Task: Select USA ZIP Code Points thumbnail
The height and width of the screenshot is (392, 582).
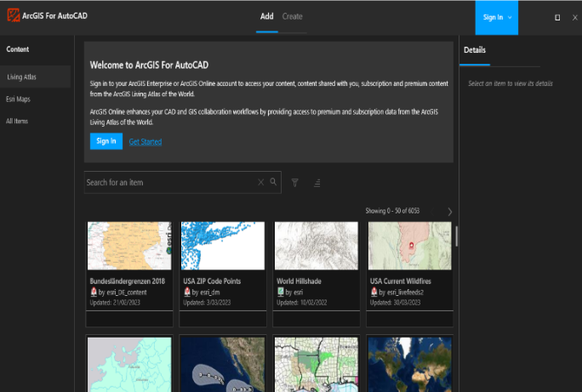Action: coord(223,246)
